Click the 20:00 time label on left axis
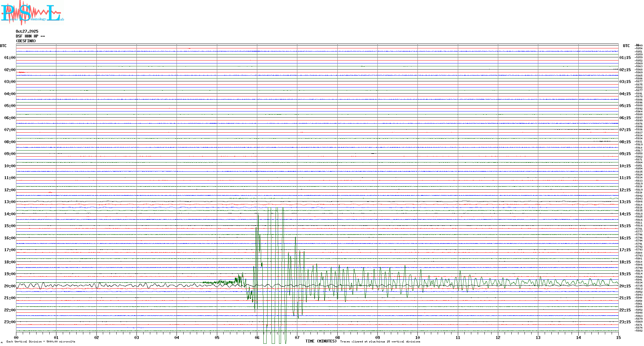Viewport: 644px width, 346px height. [10, 286]
